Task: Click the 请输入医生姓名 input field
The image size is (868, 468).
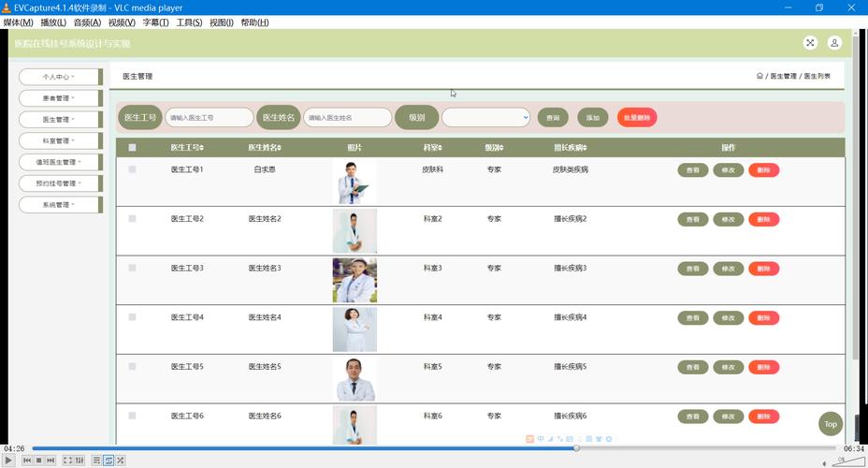Action: [x=348, y=117]
